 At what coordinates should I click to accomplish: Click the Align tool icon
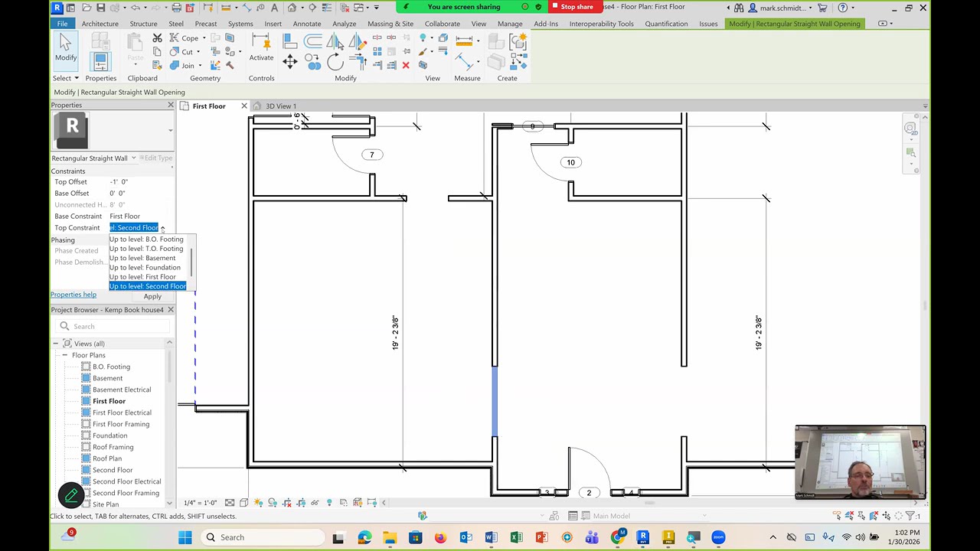[289, 41]
